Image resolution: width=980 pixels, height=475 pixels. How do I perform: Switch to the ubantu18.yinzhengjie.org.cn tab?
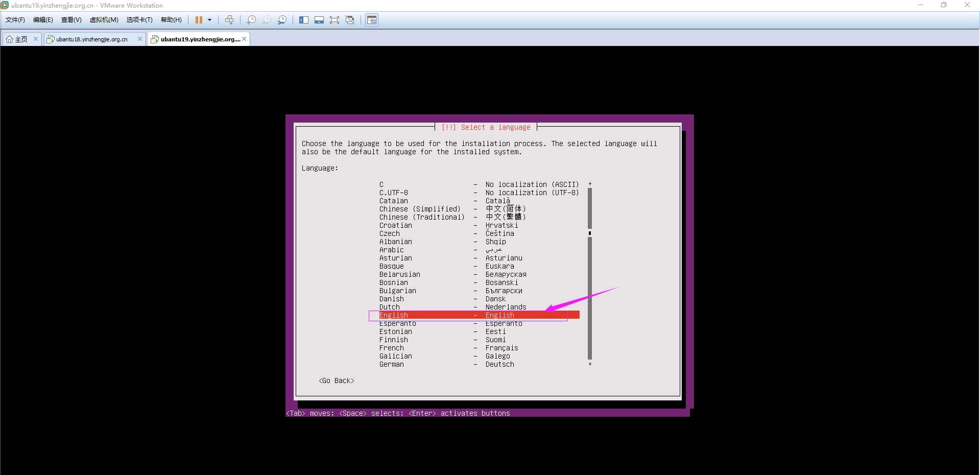tap(91, 39)
